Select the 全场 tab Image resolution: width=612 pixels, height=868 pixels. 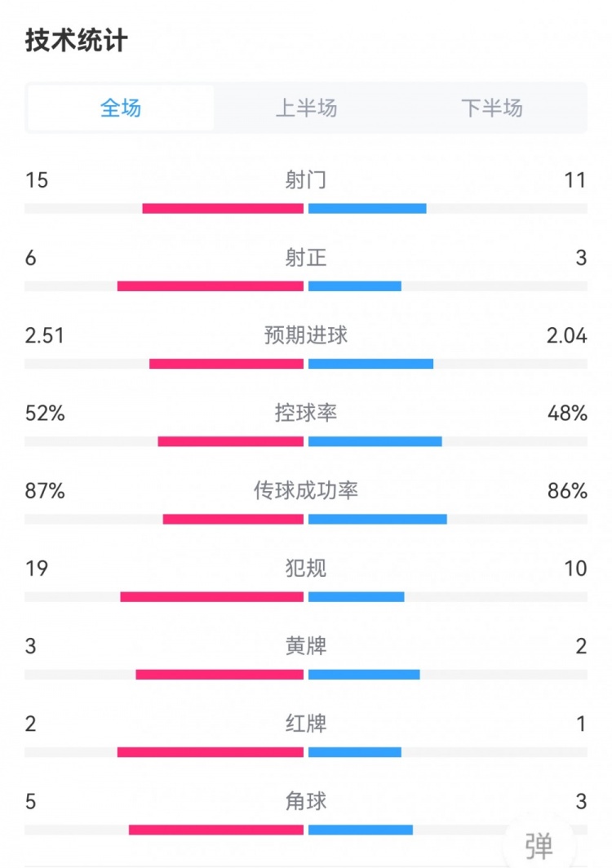pyautogui.click(x=121, y=108)
